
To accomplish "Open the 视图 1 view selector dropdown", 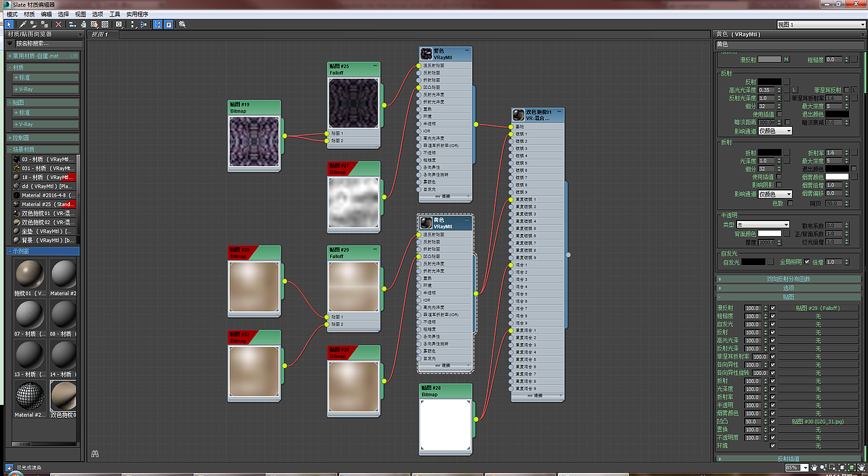I will [821, 24].
